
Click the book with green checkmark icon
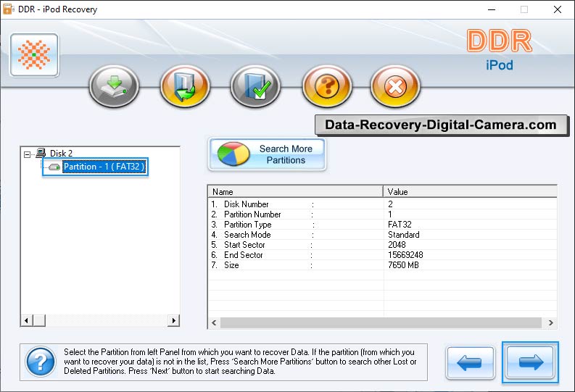(x=255, y=86)
